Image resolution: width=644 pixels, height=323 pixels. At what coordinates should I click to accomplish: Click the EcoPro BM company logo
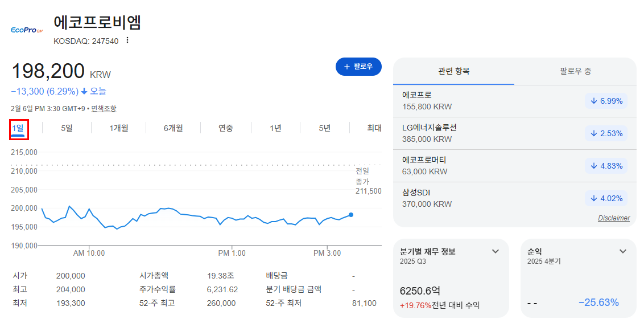pyautogui.click(x=27, y=30)
